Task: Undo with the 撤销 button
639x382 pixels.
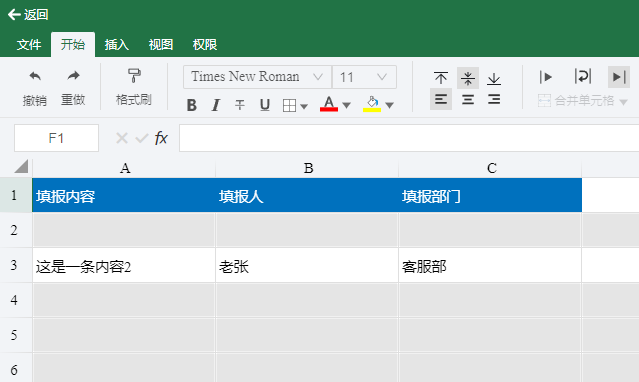Action: click(x=35, y=88)
